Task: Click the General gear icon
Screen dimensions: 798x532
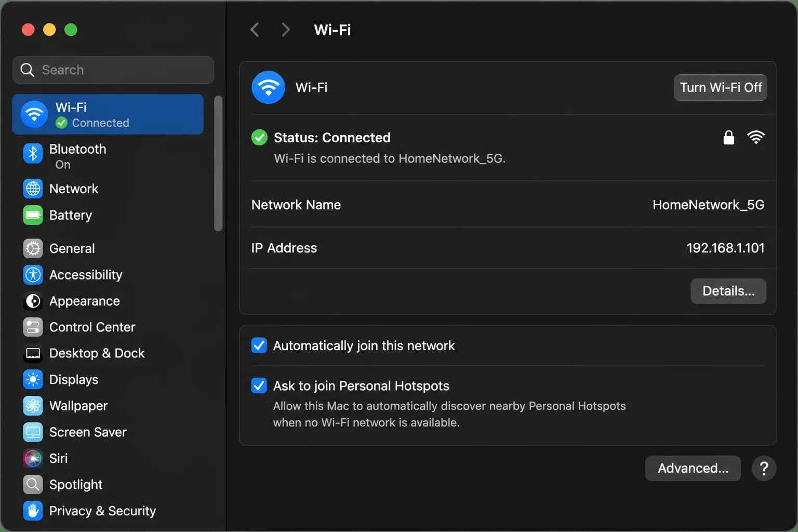Action: click(33, 248)
